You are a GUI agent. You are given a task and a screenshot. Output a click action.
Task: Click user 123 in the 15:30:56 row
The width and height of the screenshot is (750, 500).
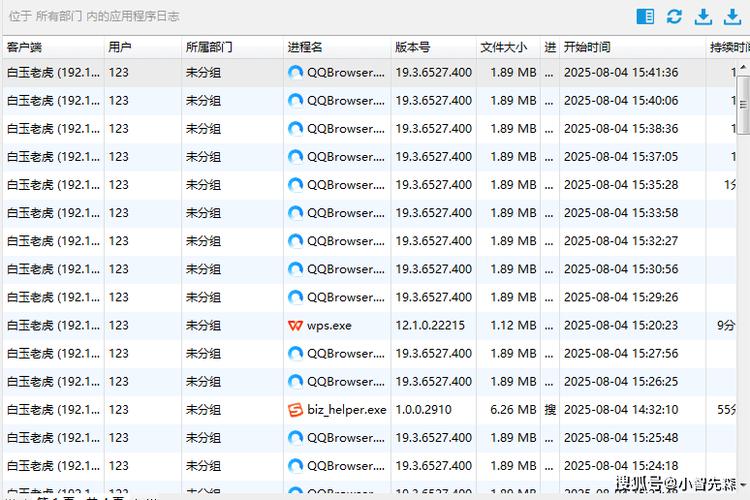pos(118,269)
